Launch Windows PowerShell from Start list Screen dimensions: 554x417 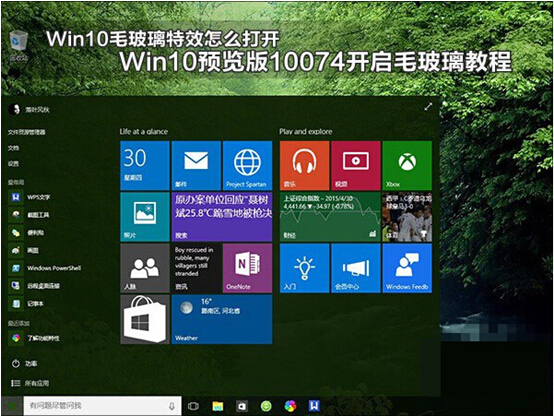coord(46,268)
